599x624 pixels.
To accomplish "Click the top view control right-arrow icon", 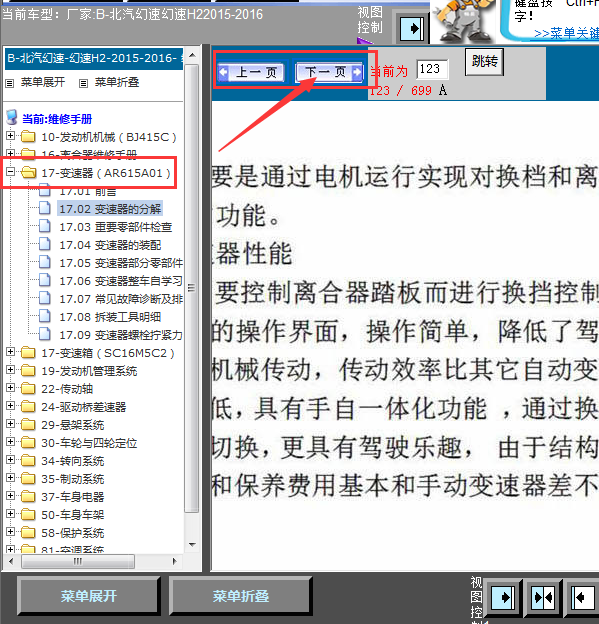I will [412, 29].
